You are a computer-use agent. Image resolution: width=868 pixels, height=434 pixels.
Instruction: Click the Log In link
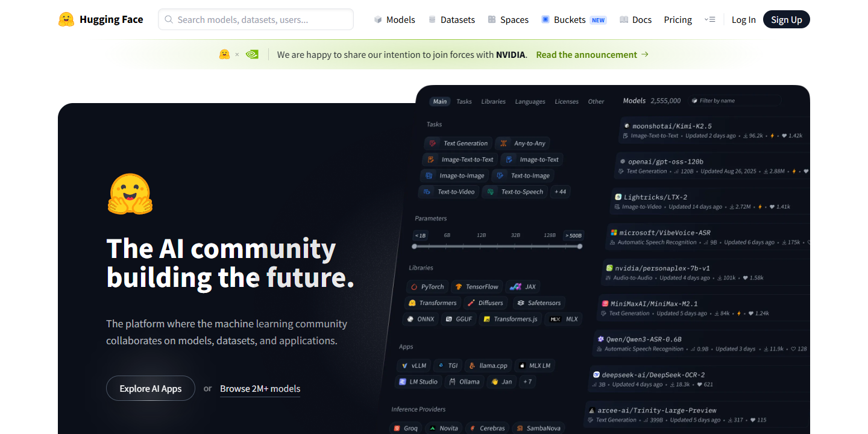[x=743, y=19]
